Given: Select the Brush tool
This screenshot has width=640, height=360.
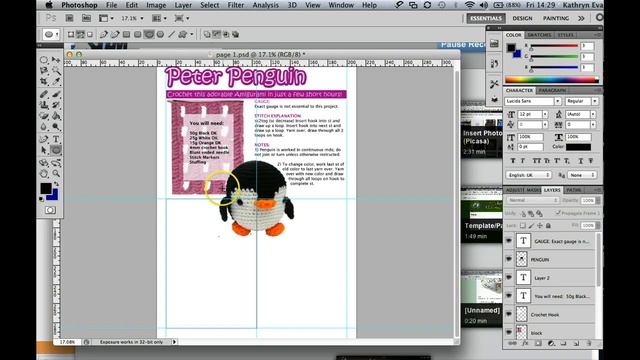Looking at the screenshot, I should click(x=56, y=94).
